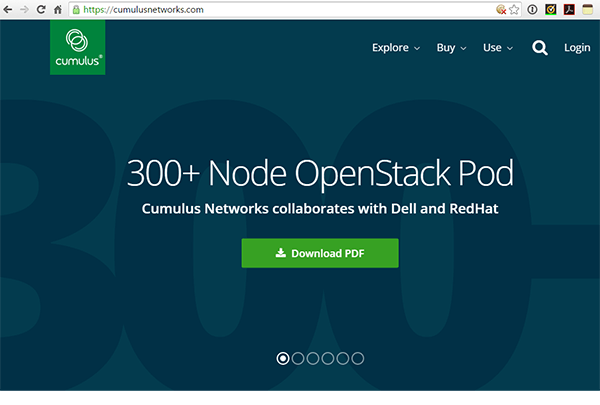The height and width of the screenshot is (405, 600).
Task: Open the Login link
Action: [x=577, y=47]
